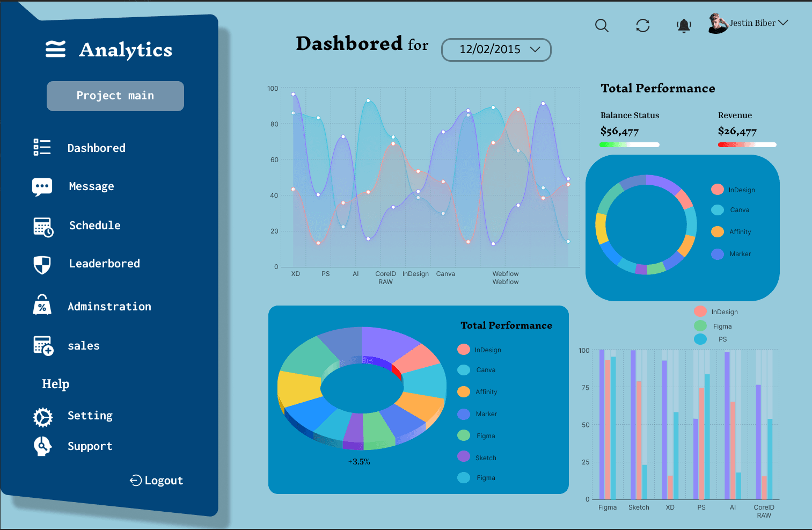812x530 pixels.
Task: Click the Message speech bubble icon
Action: [42, 187]
